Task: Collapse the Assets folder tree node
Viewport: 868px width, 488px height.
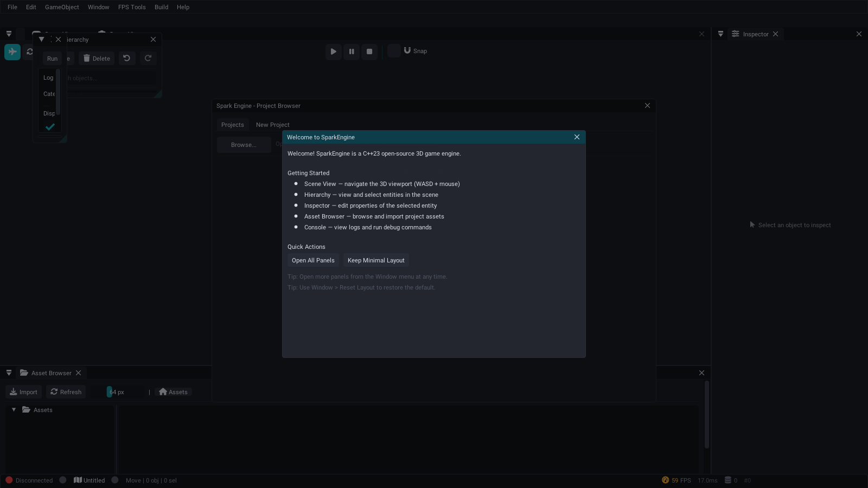Action: [14, 410]
